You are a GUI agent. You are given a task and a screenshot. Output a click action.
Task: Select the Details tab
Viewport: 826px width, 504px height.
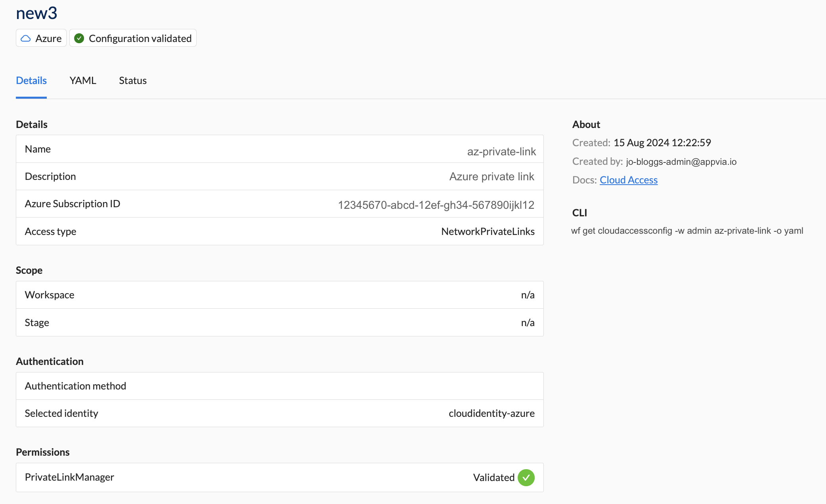[31, 80]
